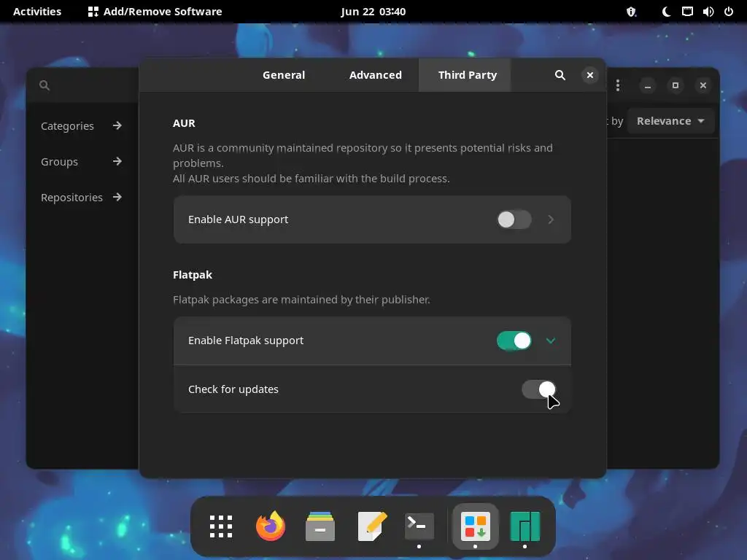Open Relevance sort dropdown in main window

pos(671,121)
